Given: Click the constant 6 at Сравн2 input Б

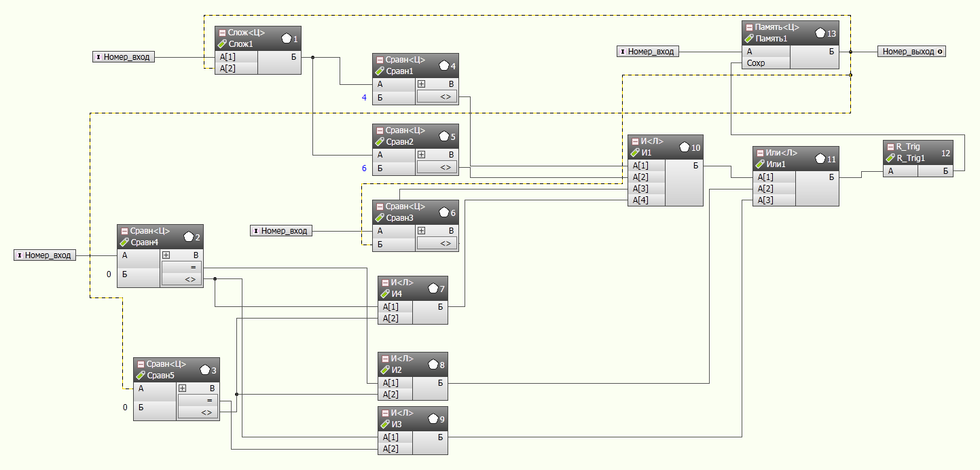Looking at the screenshot, I should tap(364, 168).
